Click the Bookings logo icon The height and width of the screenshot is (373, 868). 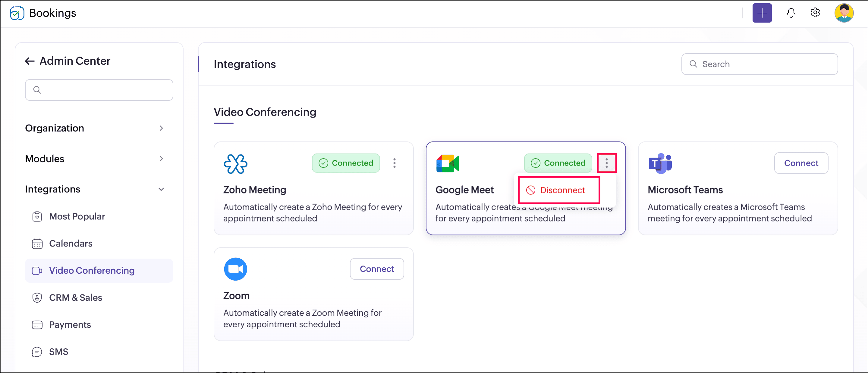(x=17, y=13)
